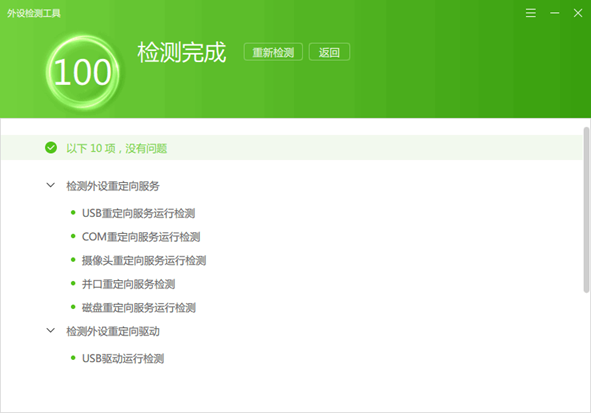The height and width of the screenshot is (413, 591).
Task: Select COM重定向服务运行检测 item
Action: click(x=141, y=237)
